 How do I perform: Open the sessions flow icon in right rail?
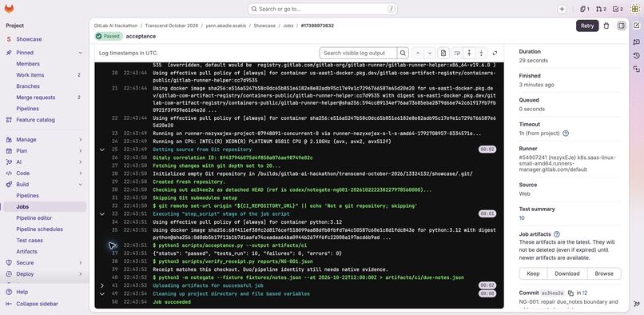pyautogui.click(x=636, y=69)
